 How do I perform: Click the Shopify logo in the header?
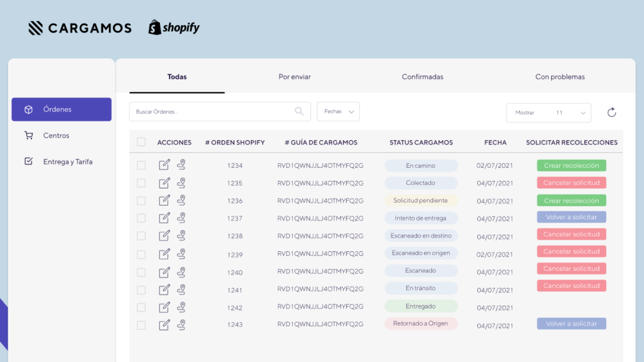click(x=174, y=28)
